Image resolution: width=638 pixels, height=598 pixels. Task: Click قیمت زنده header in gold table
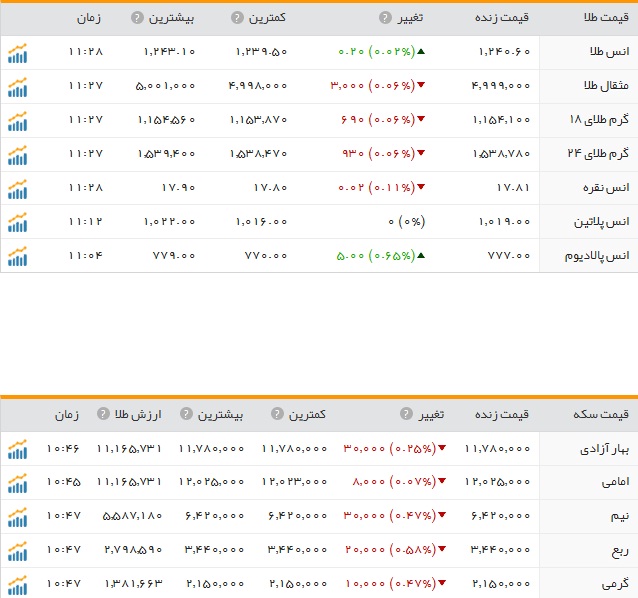coord(502,17)
